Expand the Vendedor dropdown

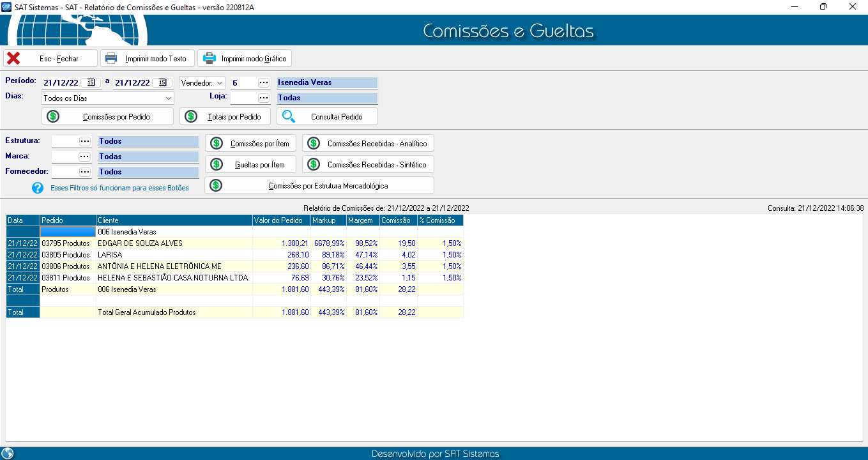click(219, 82)
